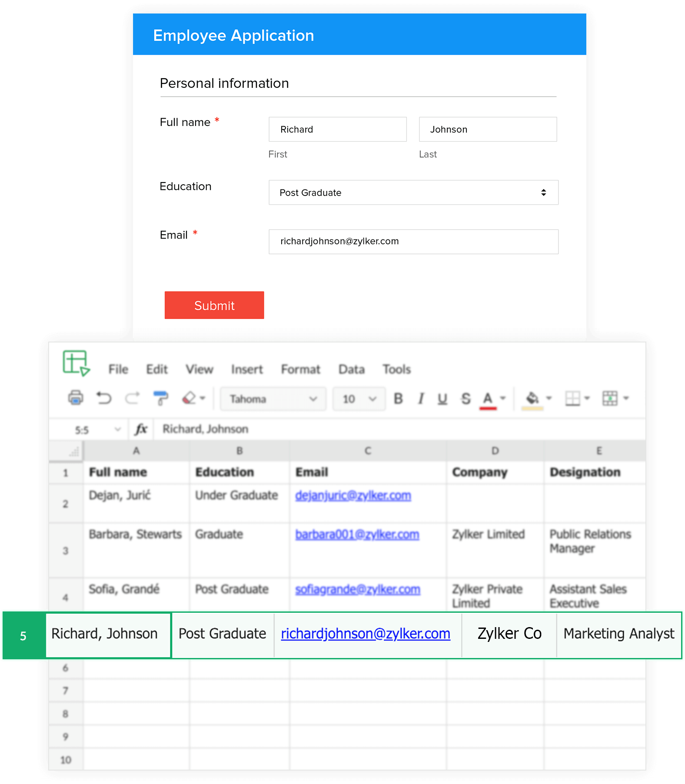The width and height of the screenshot is (685, 784).
Task: Undo the last action
Action: pyautogui.click(x=104, y=398)
